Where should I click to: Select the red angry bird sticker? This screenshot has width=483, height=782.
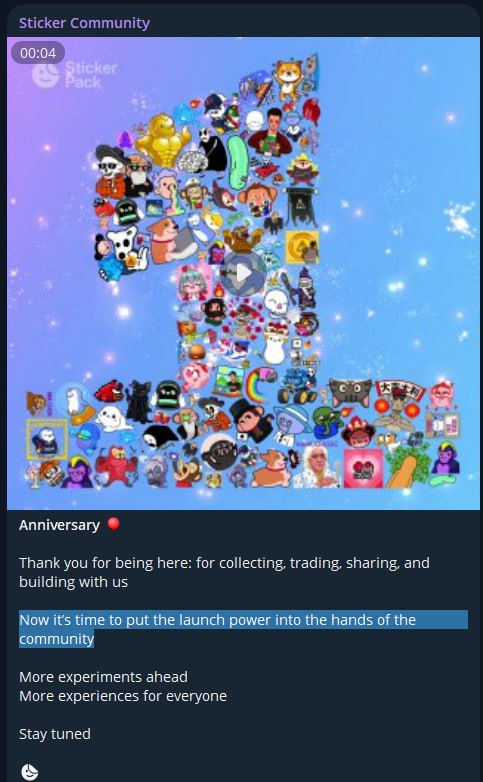click(109, 393)
